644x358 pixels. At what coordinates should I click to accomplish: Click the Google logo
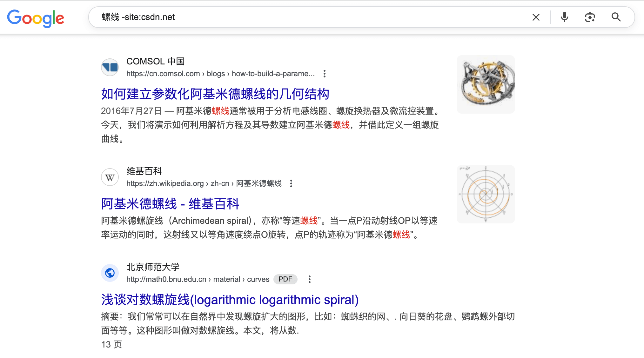[x=36, y=18]
